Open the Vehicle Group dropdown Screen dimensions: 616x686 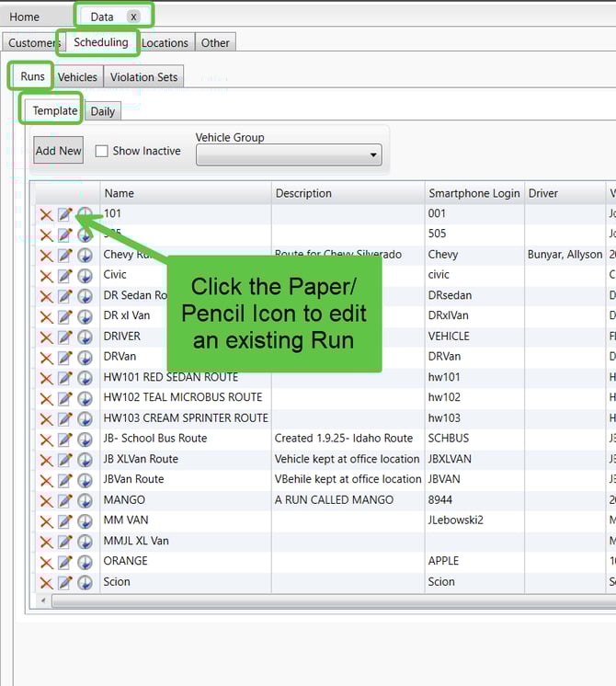pyautogui.click(x=289, y=155)
